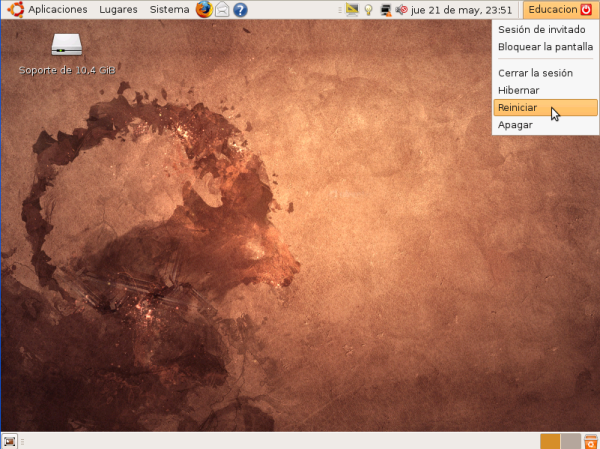Open the display settings tray icon
600x449 pixels.
pos(352,10)
